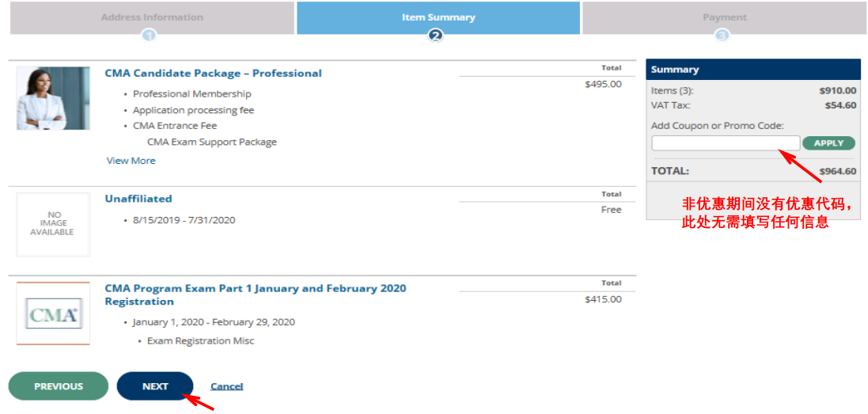Click the $964.60 total amount

pos(837,171)
